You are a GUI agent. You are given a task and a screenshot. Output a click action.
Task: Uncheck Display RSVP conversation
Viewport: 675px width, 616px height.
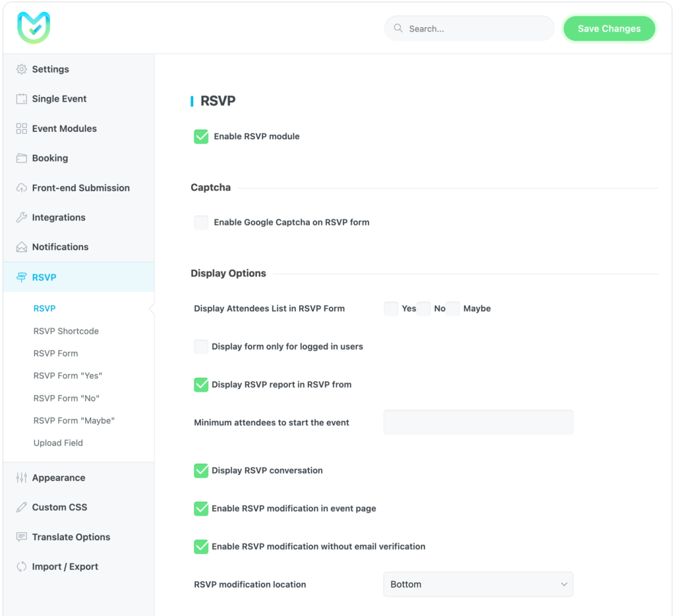[201, 470]
